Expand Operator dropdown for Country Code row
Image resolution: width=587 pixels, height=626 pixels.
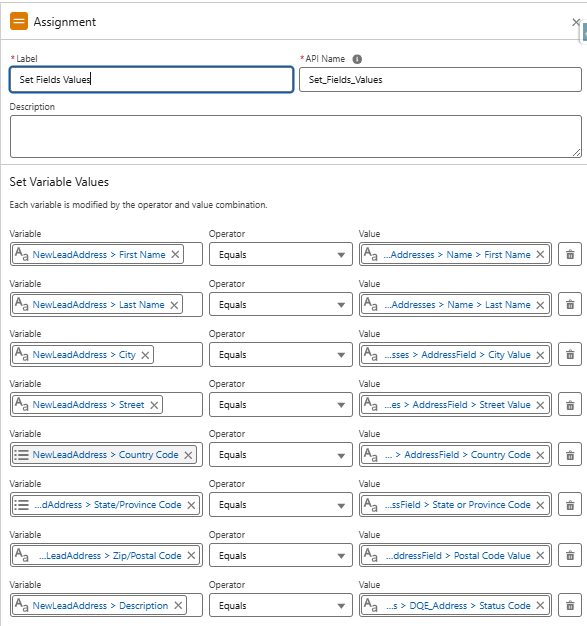pos(281,455)
